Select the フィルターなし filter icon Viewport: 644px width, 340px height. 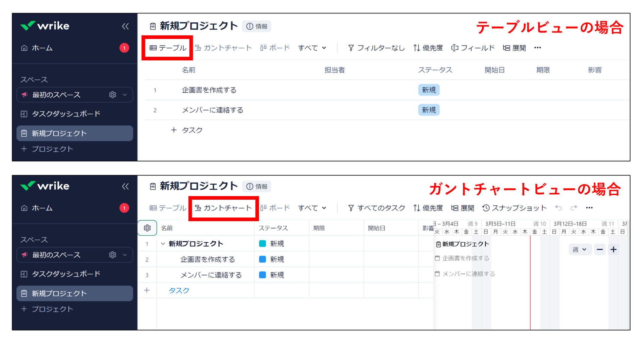coord(351,48)
